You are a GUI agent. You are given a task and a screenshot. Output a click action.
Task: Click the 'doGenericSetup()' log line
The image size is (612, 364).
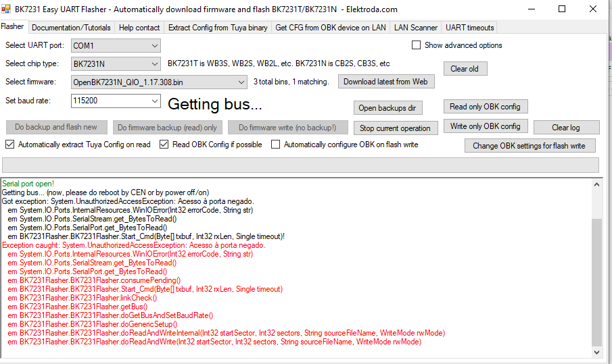(92, 324)
